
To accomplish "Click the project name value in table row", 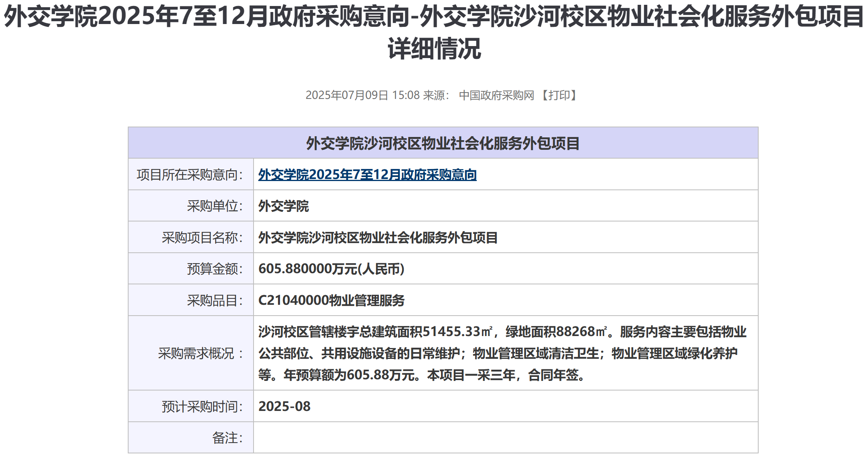I will point(377,238).
